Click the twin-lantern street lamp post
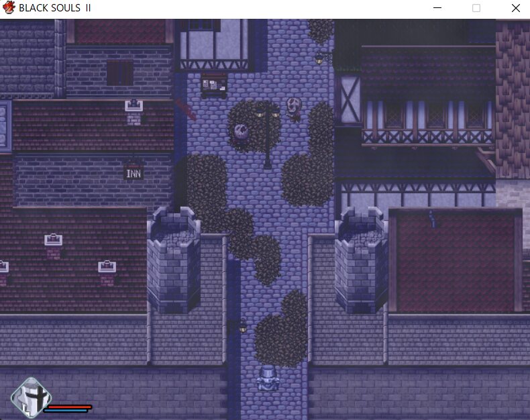This screenshot has height=420, width=530. pyautogui.click(x=268, y=137)
